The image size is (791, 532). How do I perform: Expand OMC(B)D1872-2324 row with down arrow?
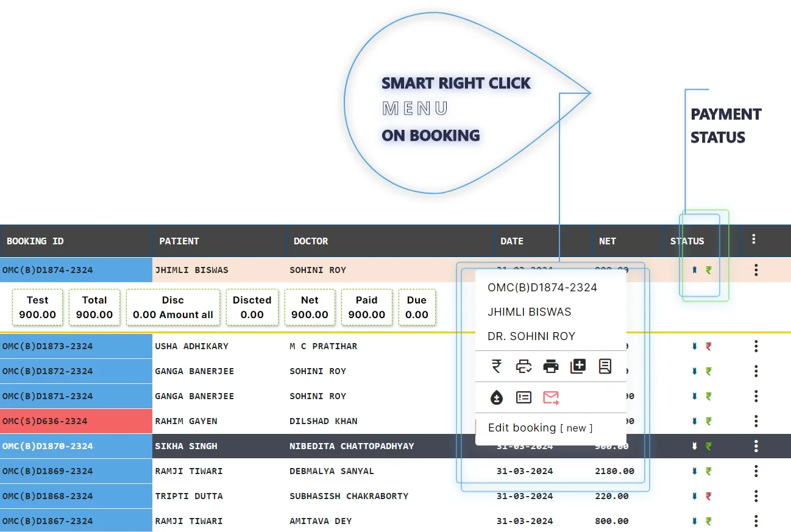tap(694, 371)
